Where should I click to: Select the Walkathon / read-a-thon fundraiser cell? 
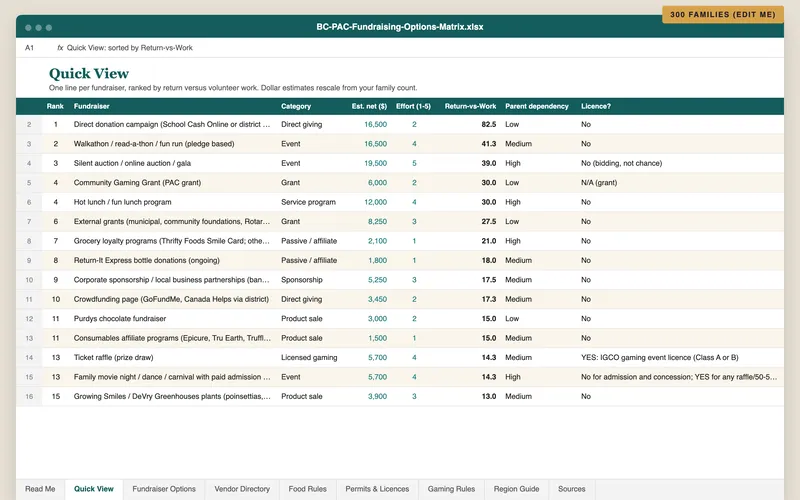154,144
